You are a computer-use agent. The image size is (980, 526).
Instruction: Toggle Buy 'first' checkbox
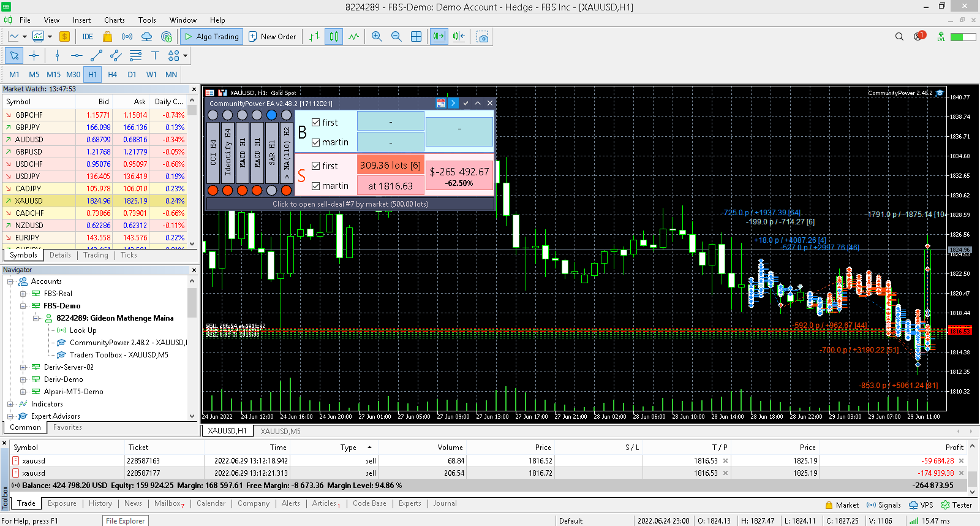(316, 123)
